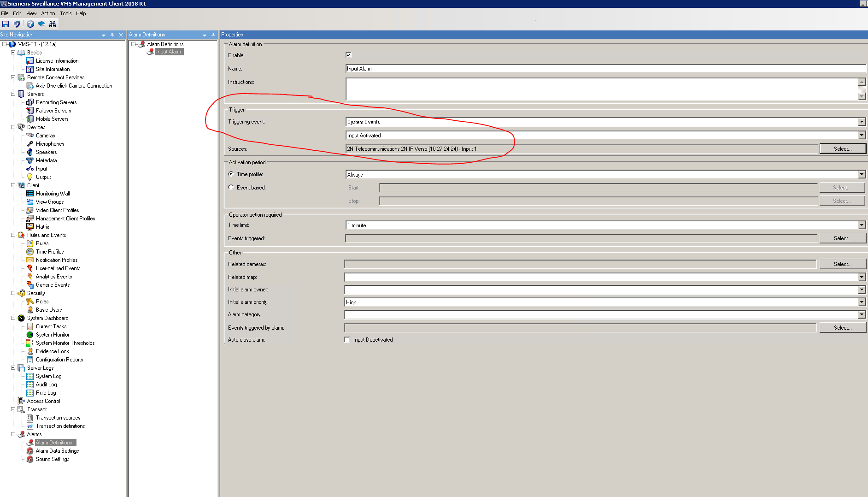Click the binoculars search toolbar icon

click(53, 24)
